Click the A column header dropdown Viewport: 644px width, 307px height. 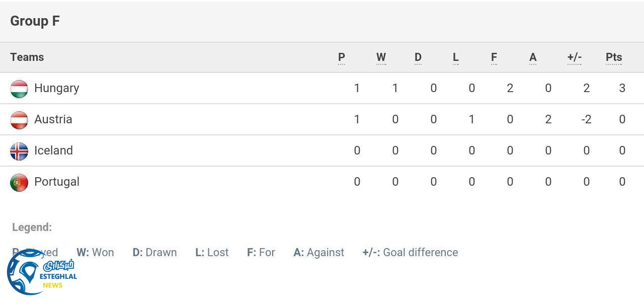tap(532, 57)
